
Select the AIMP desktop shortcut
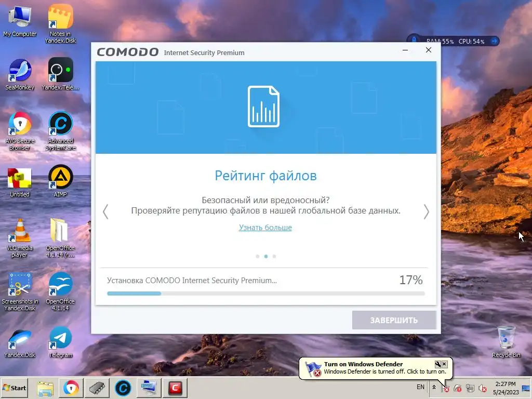(60, 181)
